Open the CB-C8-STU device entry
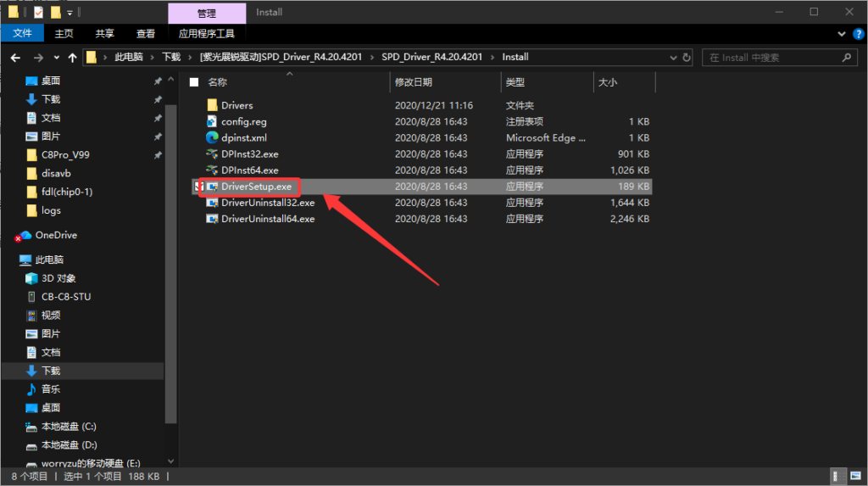868x486 pixels. (x=66, y=297)
